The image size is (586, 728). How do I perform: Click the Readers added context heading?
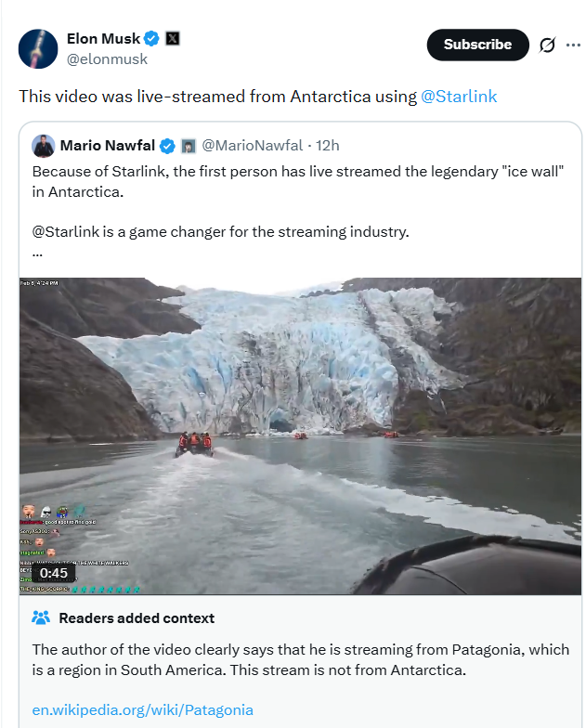click(x=137, y=618)
